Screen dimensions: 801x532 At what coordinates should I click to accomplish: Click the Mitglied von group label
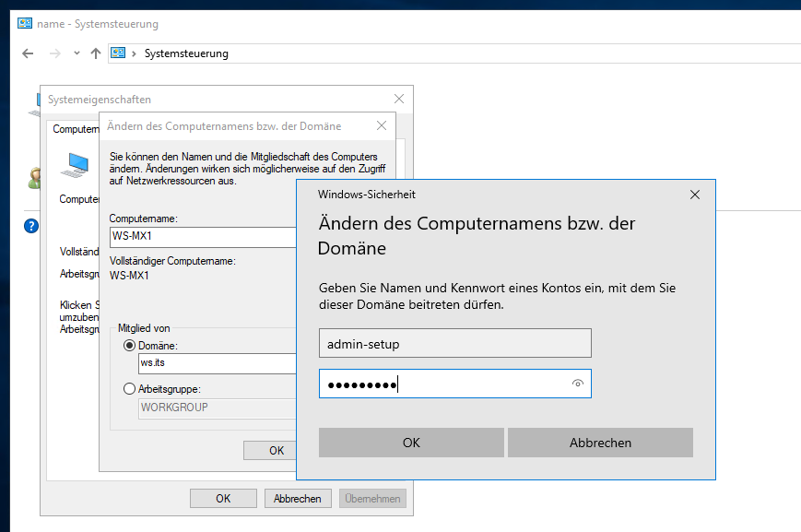(x=144, y=328)
